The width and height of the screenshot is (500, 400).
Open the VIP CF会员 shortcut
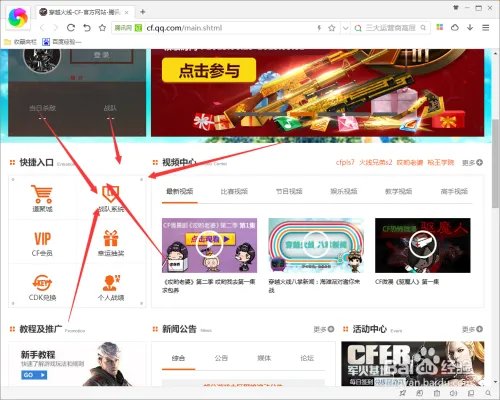[42, 244]
